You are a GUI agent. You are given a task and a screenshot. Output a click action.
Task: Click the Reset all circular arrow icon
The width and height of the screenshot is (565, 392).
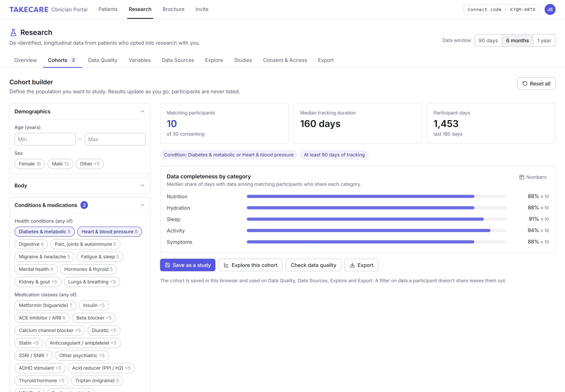(x=525, y=84)
